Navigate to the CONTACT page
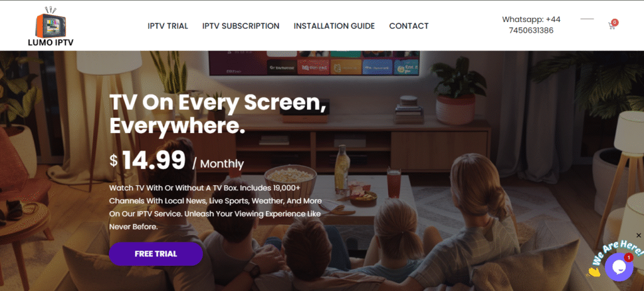This screenshot has width=644, height=291. pos(409,26)
